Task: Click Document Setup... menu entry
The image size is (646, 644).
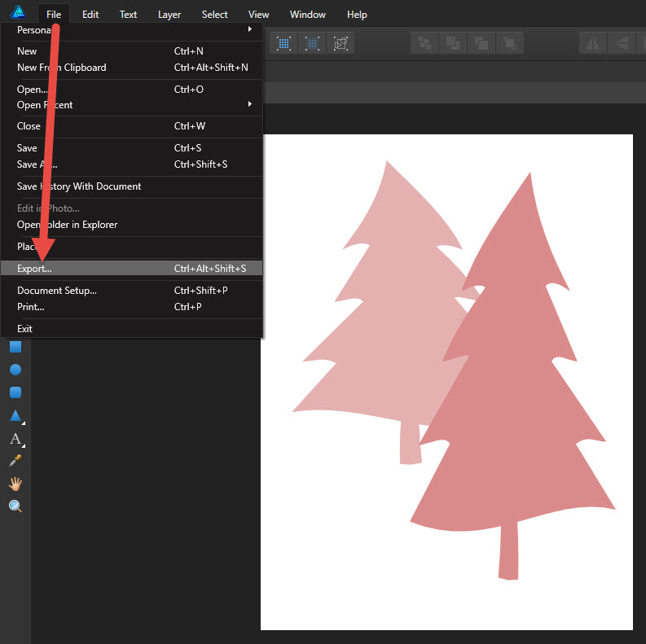Action: click(x=57, y=291)
